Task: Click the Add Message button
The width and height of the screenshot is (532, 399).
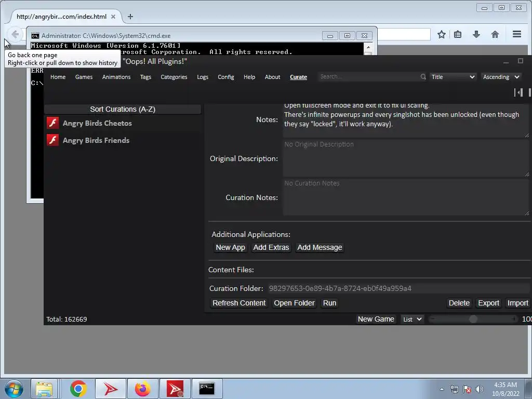Action: click(320, 247)
